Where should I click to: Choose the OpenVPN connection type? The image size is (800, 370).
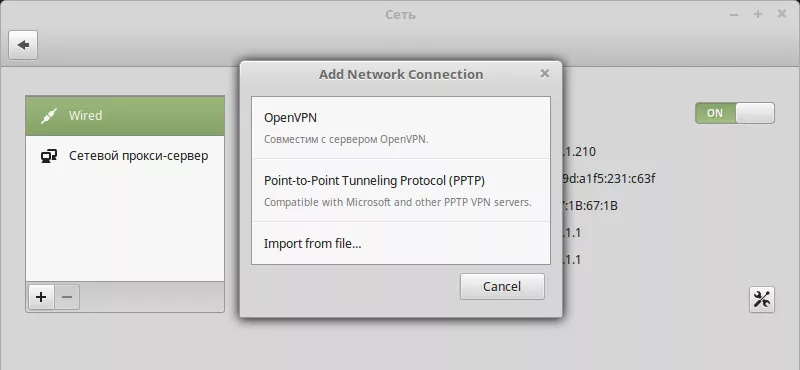tap(401, 128)
